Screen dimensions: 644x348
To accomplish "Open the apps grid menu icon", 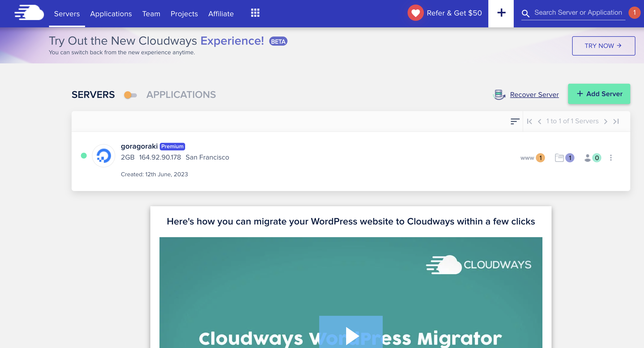I will 255,13.
